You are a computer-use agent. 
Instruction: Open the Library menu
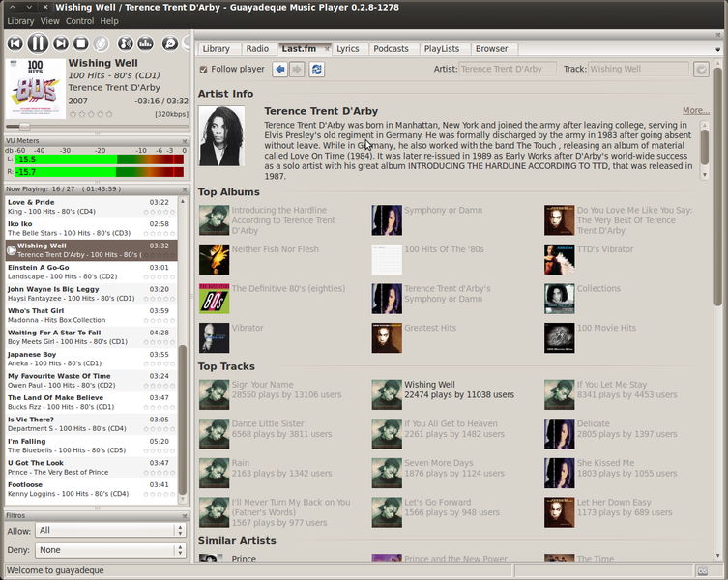pyautogui.click(x=20, y=21)
